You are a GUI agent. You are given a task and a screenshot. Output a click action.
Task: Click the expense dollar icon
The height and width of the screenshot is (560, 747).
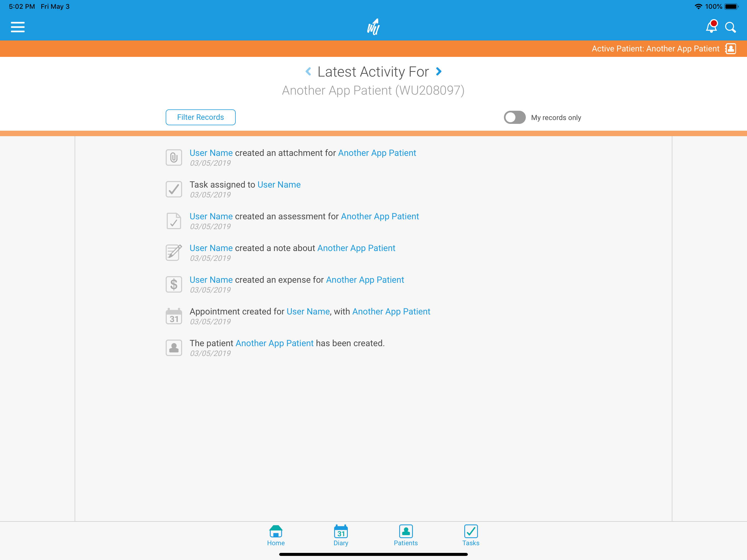click(x=174, y=284)
